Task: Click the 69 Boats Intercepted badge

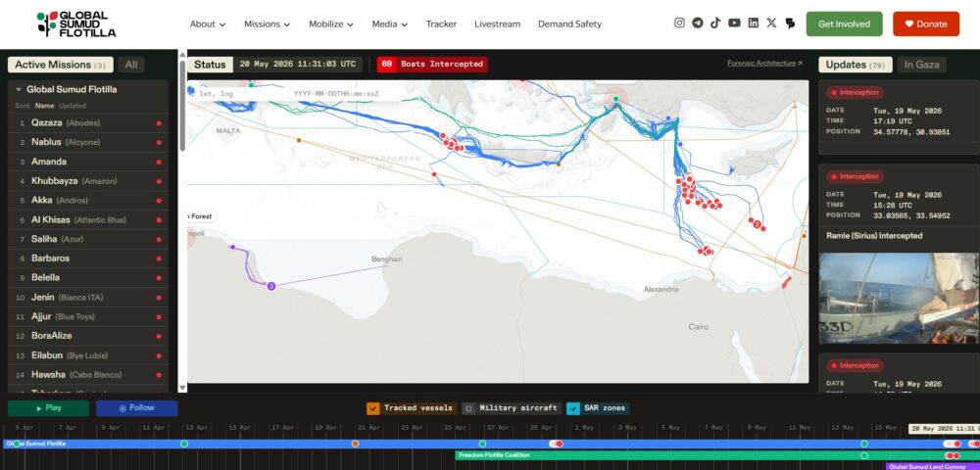Action: tap(432, 65)
